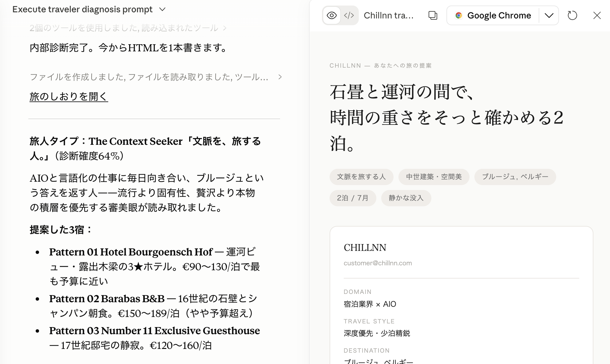Switch to preview eye view
The width and height of the screenshot is (610, 364).
(x=331, y=15)
